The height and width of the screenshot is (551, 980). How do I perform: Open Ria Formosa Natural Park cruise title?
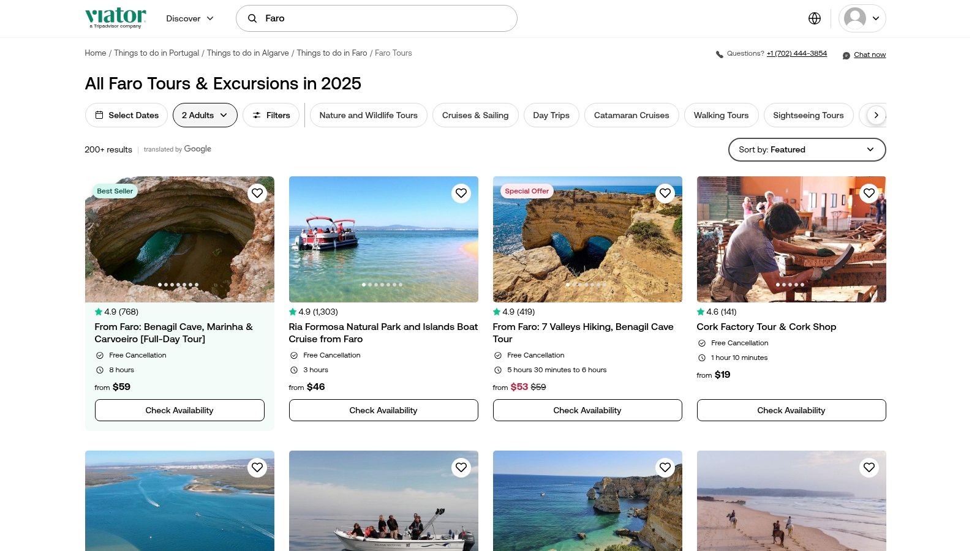pyautogui.click(x=383, y=333)
